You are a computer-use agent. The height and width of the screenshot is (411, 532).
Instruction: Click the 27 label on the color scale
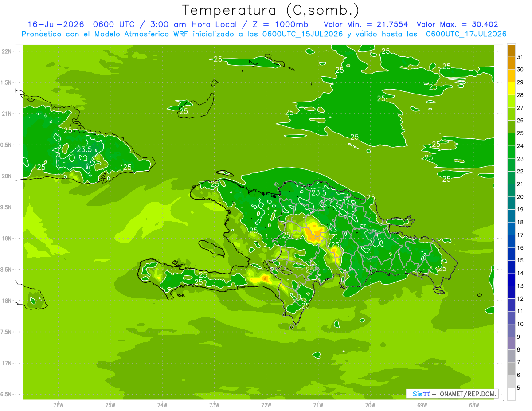point(520,108)
